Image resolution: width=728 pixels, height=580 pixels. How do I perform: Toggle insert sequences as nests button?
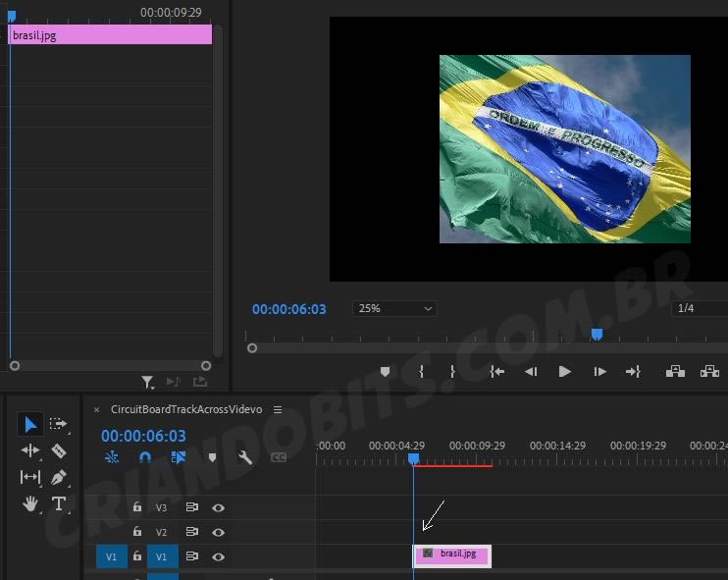click(x=112, y=458)
